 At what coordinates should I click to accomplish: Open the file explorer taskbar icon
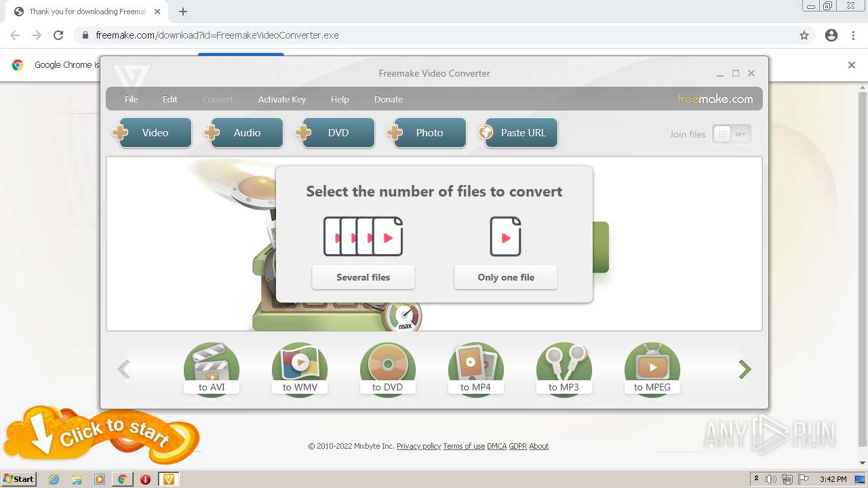coord(77,479)
